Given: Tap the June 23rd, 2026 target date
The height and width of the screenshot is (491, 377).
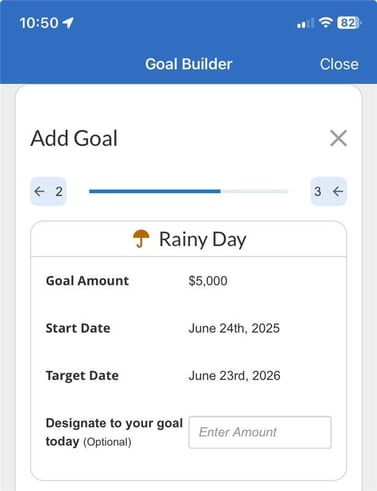Looking at the screenshot, I should [234, 376].
